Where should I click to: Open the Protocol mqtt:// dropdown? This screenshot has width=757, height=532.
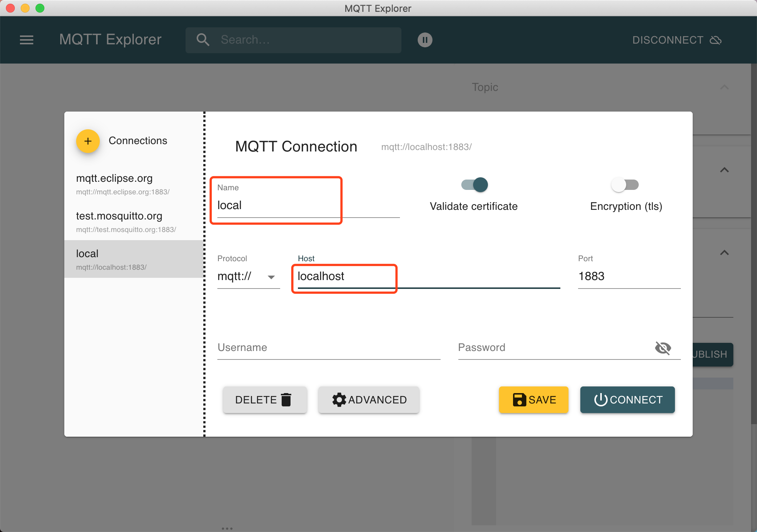(248, 276)
